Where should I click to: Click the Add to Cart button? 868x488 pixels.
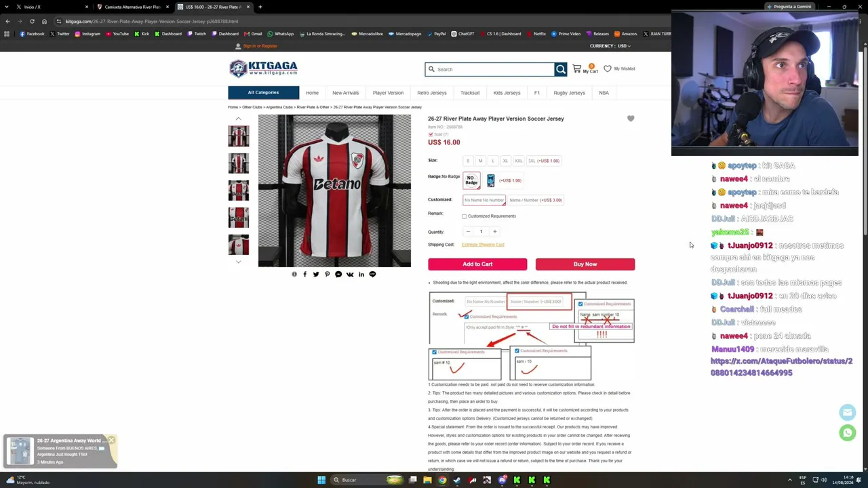477,264
